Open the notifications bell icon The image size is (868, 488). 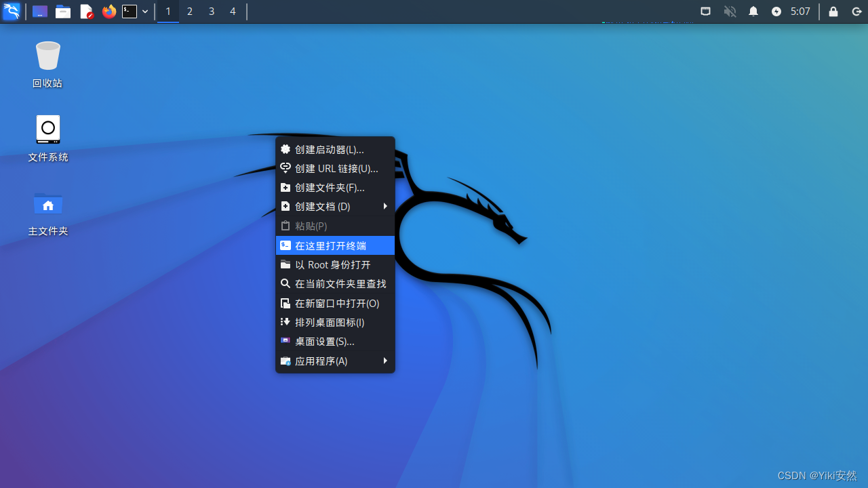[x=753, y=12]
